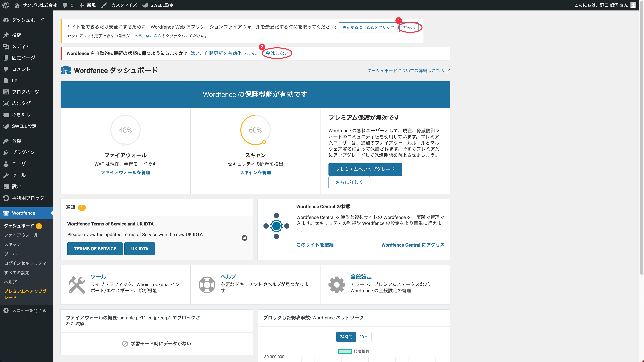This screenshot has width=644, height=362.
Task: Click the WordPress logo in admin bar
Action: (x=5, y=5)
